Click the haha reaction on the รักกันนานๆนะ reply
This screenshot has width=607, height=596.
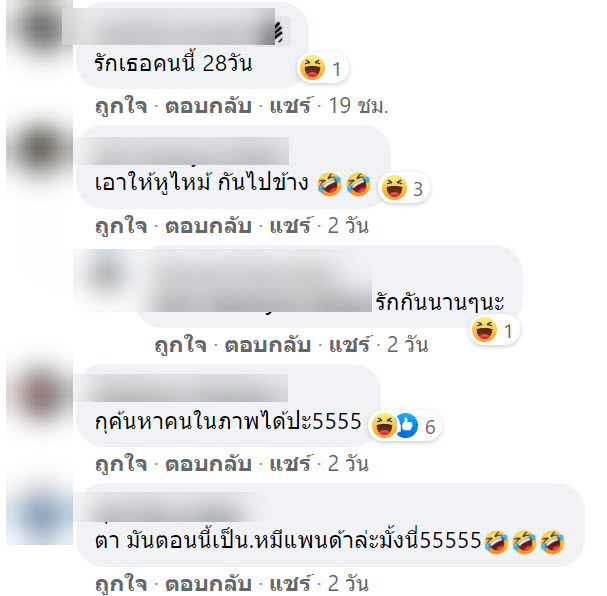pos(484,330)
